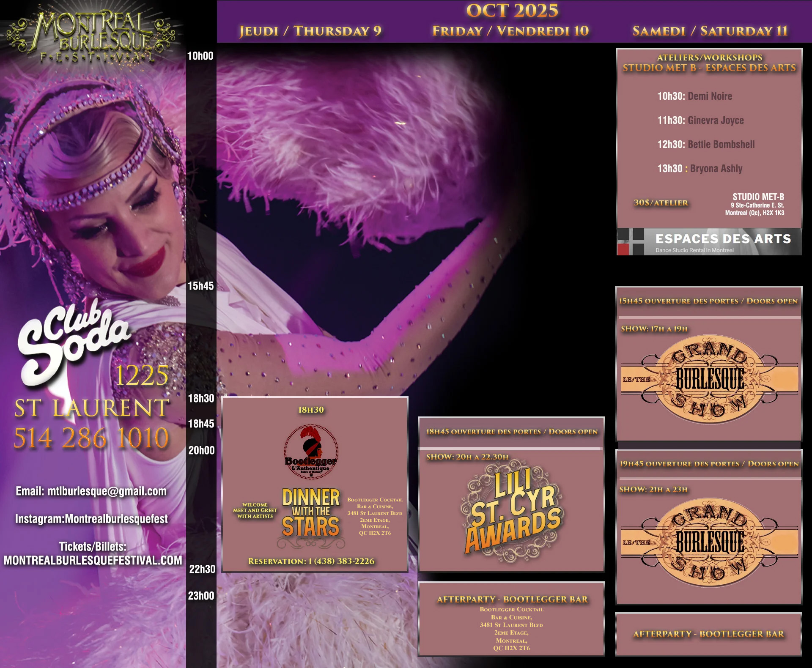
Task: Click the Bootlegger Cocktail Bar address in dinner card
Action: 375,516
